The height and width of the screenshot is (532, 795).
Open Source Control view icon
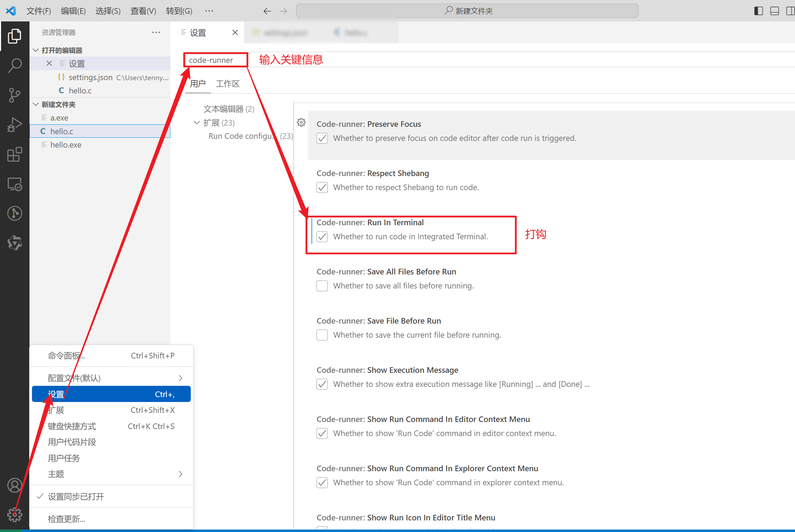pos(15,95)
